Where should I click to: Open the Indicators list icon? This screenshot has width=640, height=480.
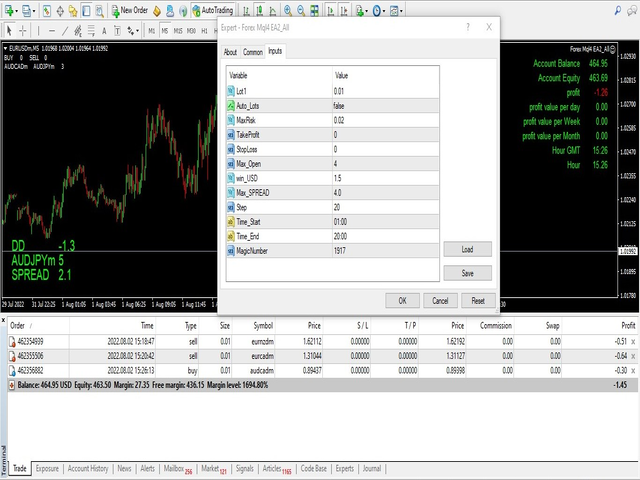tap(359, 11)
